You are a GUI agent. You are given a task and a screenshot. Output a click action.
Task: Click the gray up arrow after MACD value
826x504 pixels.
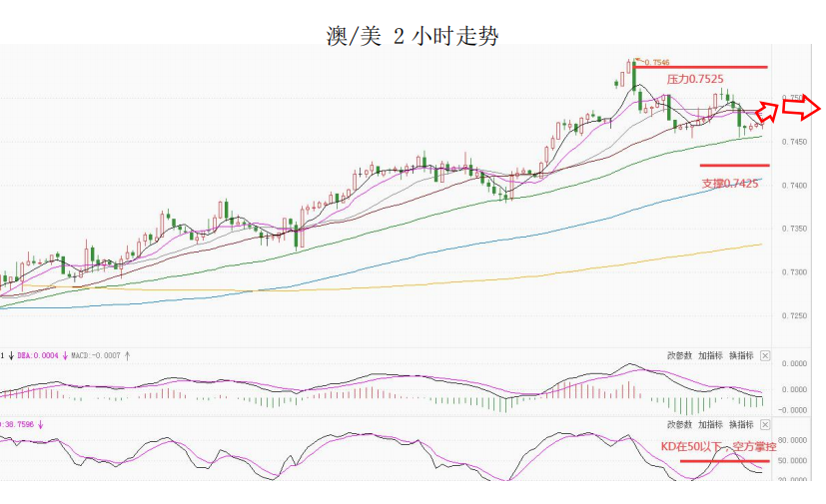pyautogui.click(x=128, y=355)
